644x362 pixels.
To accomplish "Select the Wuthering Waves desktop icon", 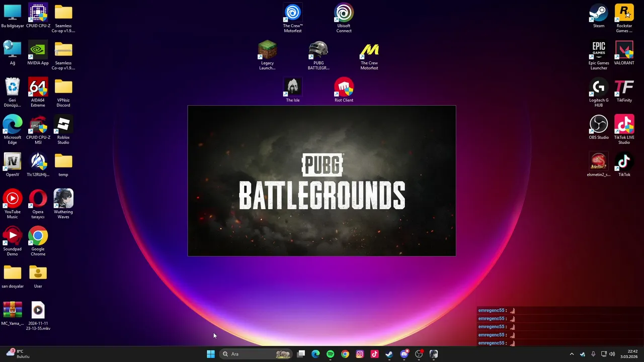I will coord(63,204).
